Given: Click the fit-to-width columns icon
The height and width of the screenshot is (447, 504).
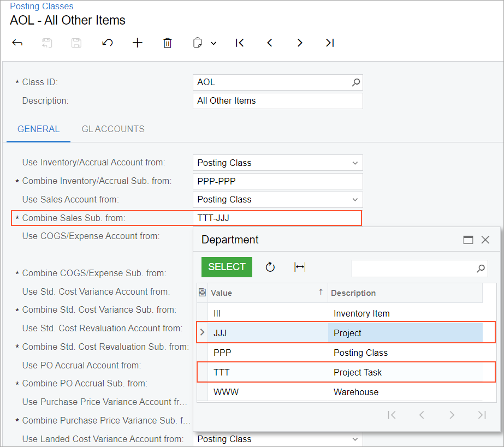Looking at the screenshot, I should tap(300, 267).
